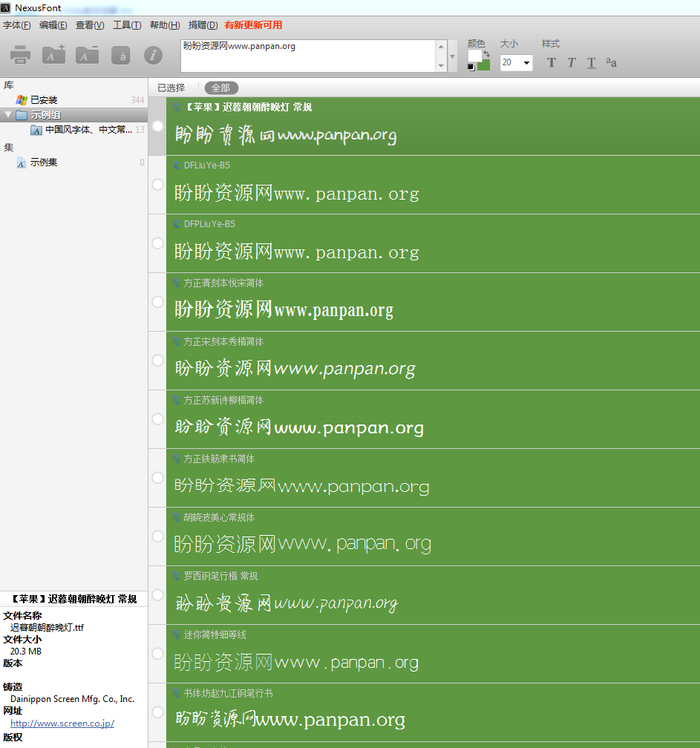Open the 字体(F) menu
The image size is (700, 748).
tap(16, 25)
